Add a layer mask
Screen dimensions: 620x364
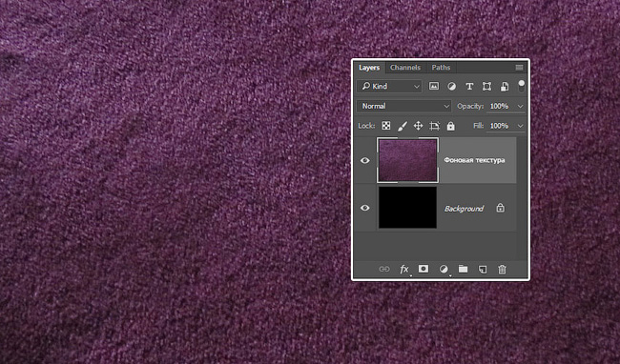tap(424, 269)
